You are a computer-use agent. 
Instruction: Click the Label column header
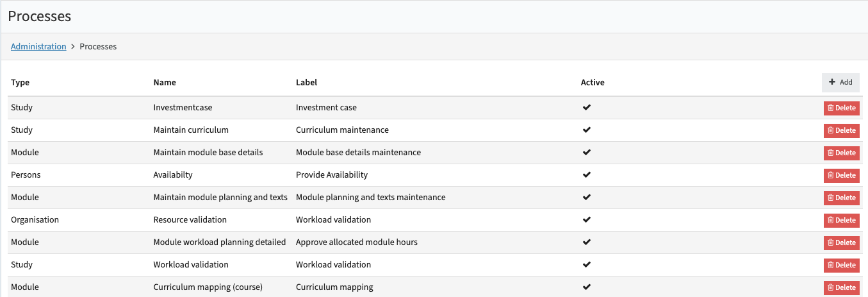point(306,83)
